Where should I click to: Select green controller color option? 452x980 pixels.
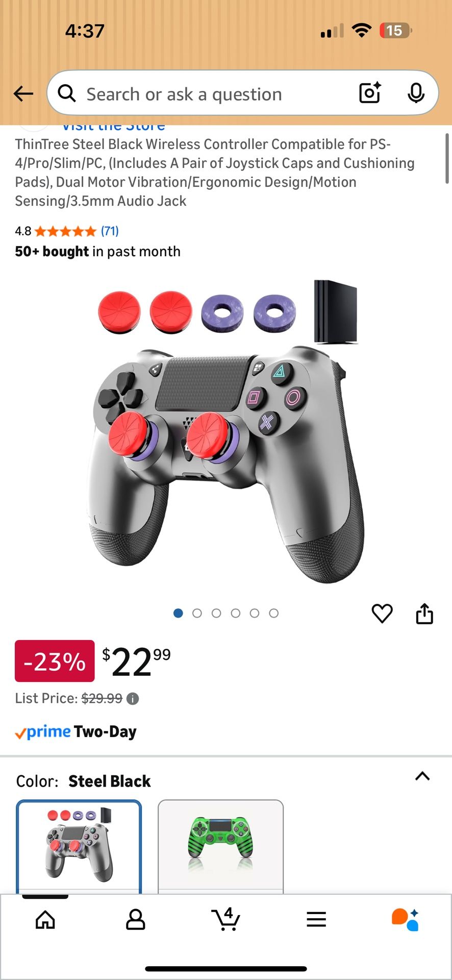pyautogui.click(x=220, y=847)
